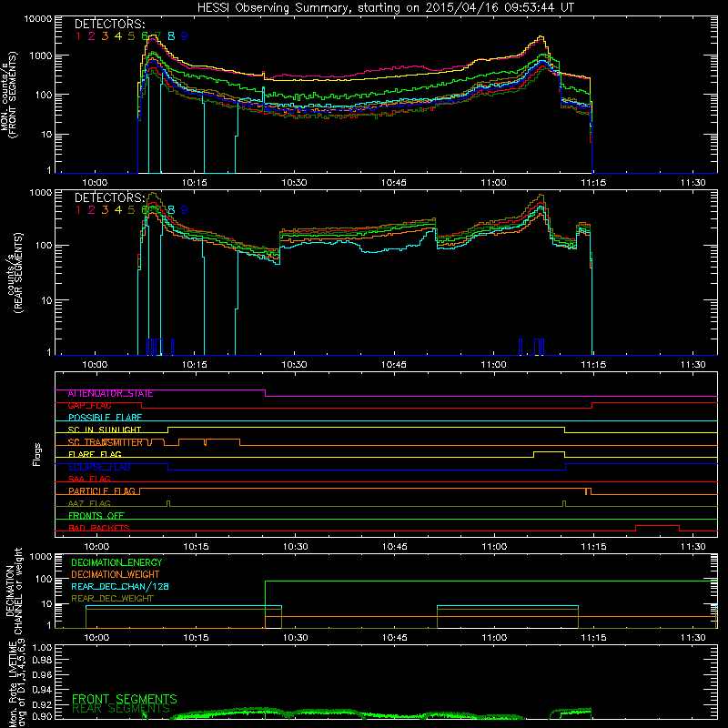Click blue detector '9' in front segments legend
Image resolution: width=728 pixels, height=728 pixels.
point(185,36)
